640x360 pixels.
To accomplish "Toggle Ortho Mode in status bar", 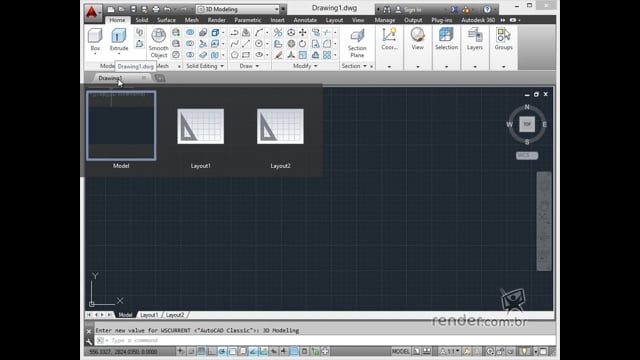I will click(x=212, y=351).
